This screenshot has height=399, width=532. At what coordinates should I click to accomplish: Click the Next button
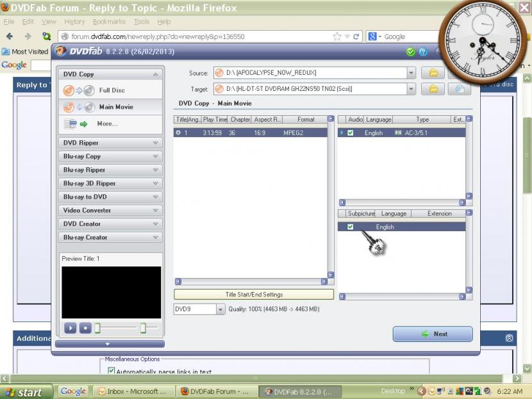[433, 334]
